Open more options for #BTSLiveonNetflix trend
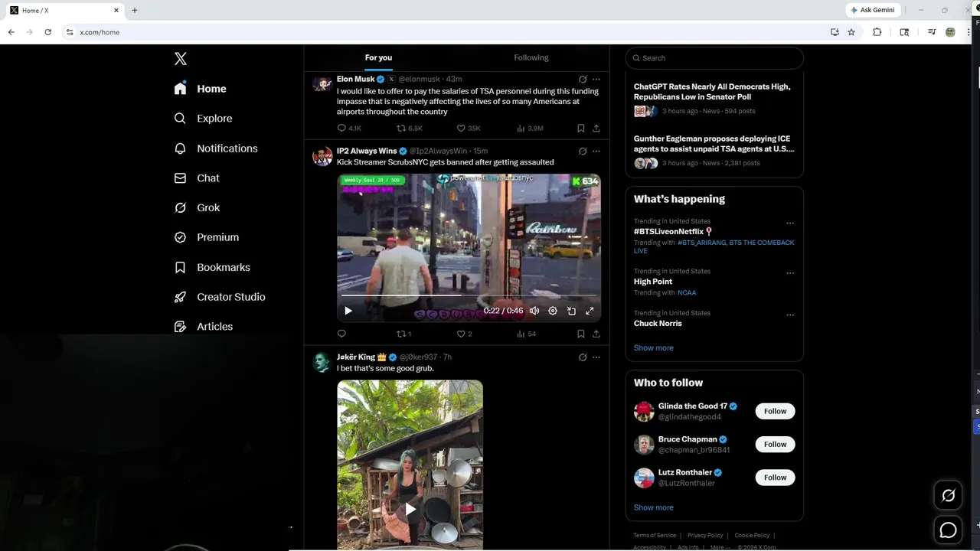 790,223
